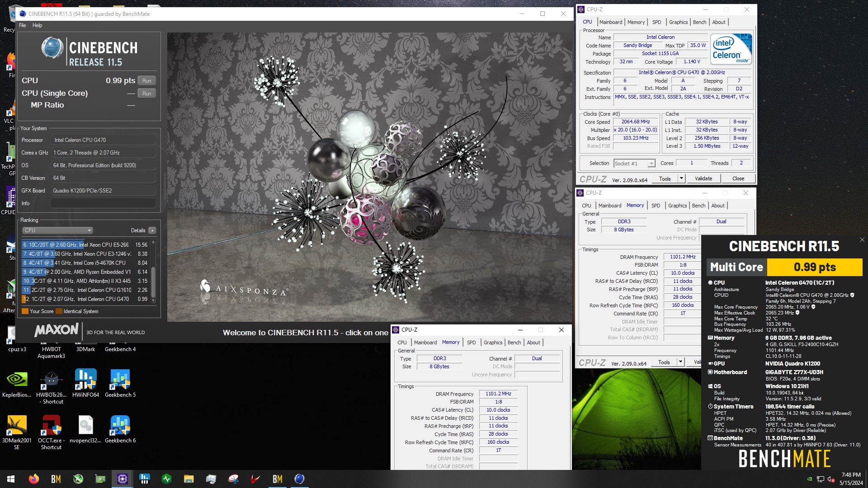Open KeplerBios NVIDIA desktop icon
This screenshot has width=868, height=488.
coord(17,384)
